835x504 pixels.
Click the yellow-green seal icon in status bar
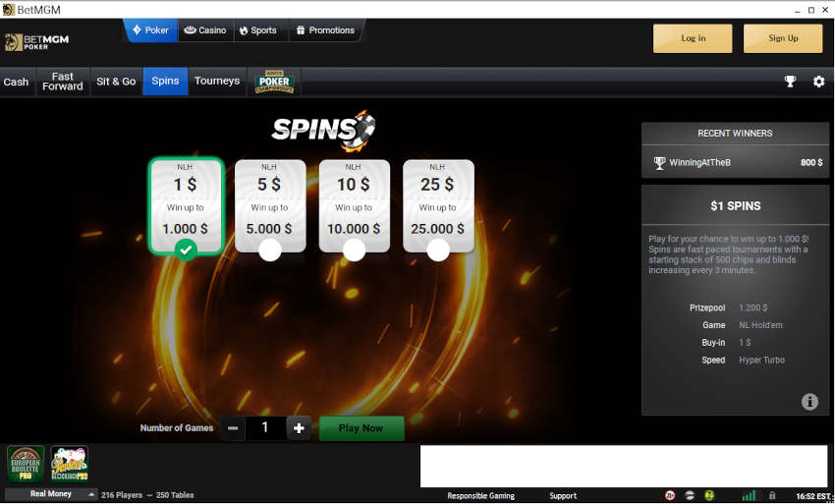[709, 495]
